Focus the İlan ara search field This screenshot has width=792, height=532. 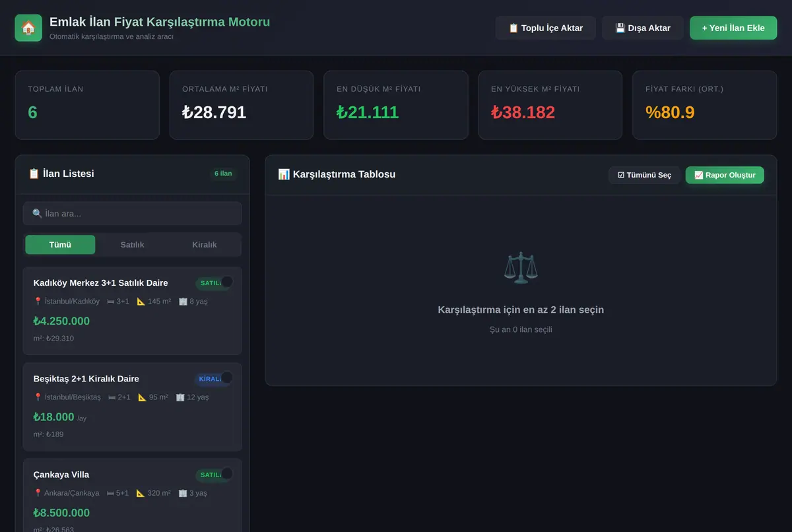[x=132, y=214]
